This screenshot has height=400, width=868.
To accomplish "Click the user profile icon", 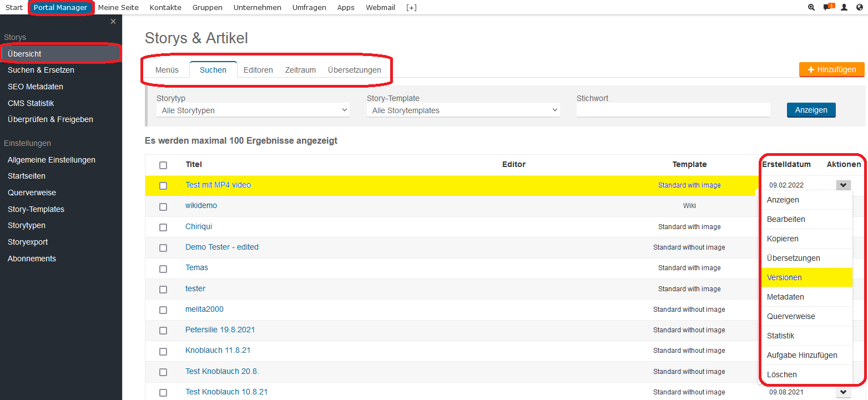I will coord(844,7).
